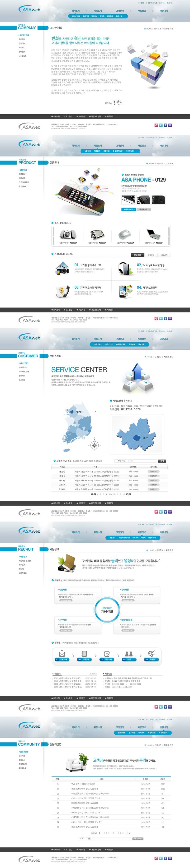Click MORE button under 상품이미지02
Screen dimensions: 190x868
pos(102,243)
